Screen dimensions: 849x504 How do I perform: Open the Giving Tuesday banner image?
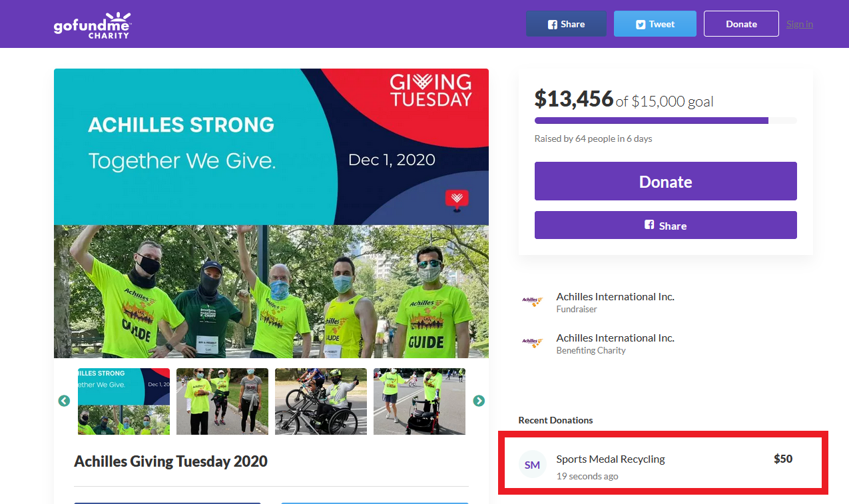(x=271, y=146)
